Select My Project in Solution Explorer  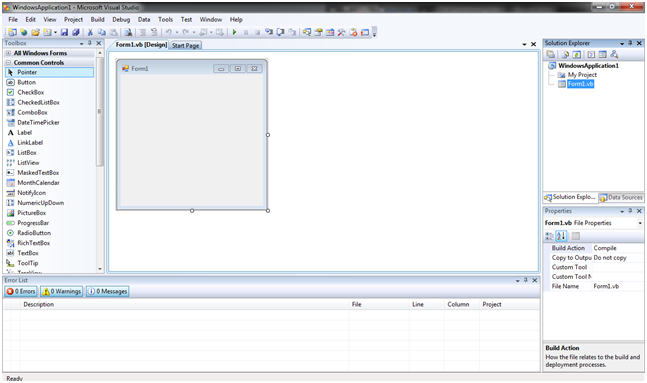582,75
